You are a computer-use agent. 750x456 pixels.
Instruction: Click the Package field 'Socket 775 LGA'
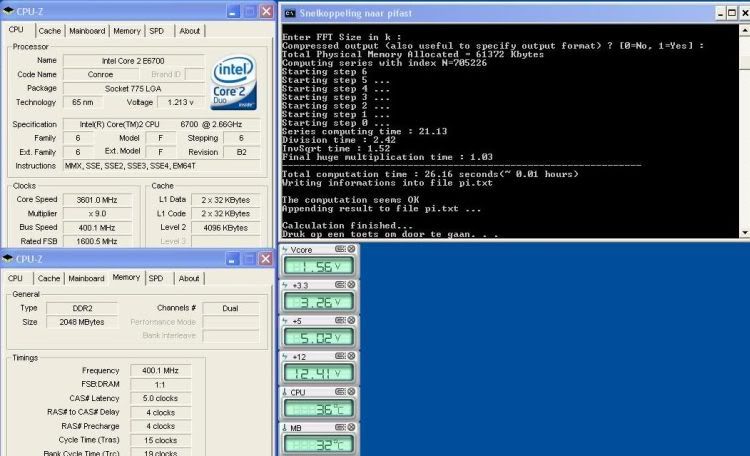tap(133, 89)
